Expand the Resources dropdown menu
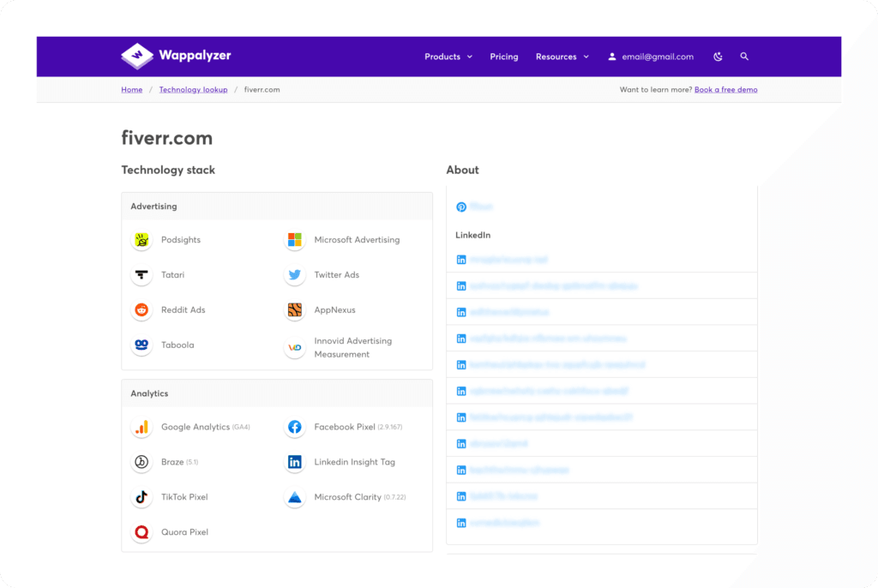Screen dimensions: 878x588 coord(562,57)
